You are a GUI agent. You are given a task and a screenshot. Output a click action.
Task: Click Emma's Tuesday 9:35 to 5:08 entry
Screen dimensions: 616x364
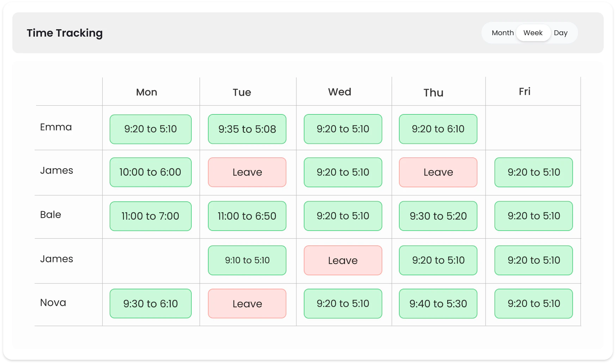point(247,129)
